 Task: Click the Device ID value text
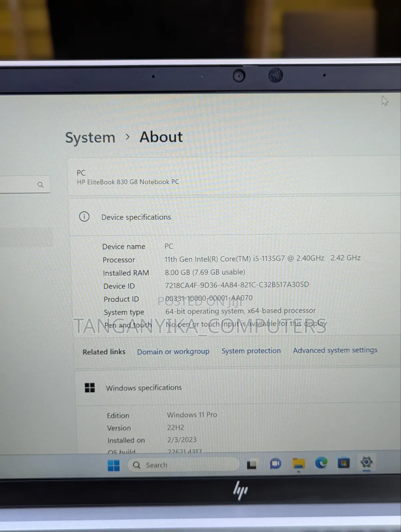[237, 285]
